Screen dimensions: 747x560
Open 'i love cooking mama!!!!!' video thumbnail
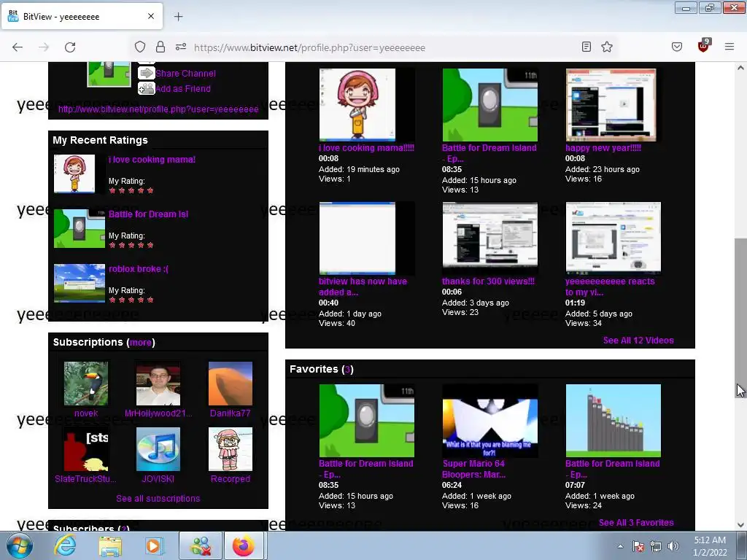(366, 105)
